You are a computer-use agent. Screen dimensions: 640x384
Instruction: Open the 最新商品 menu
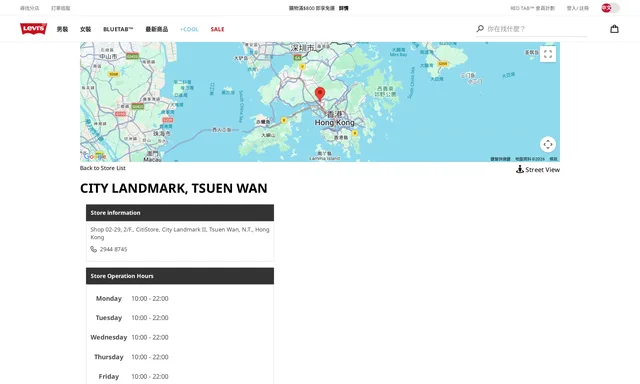click(x=157, y=29)
